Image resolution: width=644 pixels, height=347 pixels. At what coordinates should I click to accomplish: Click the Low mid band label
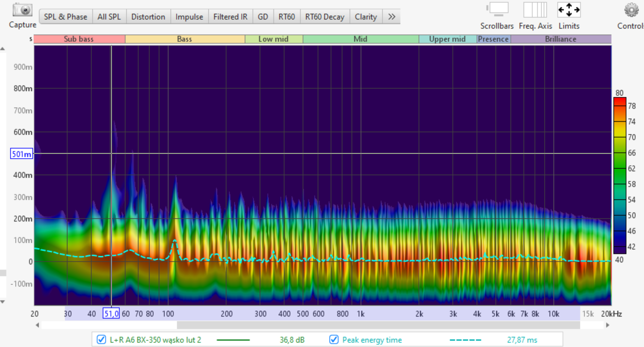pyautogui.click(x=274, y=39)
